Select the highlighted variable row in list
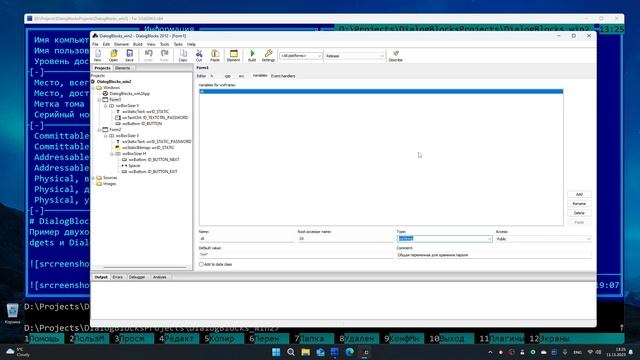640x360 pixels. tap(381, 91)
